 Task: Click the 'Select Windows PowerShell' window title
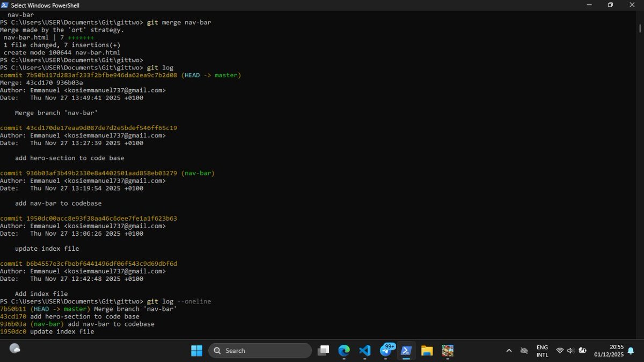(x=45, y=5)
